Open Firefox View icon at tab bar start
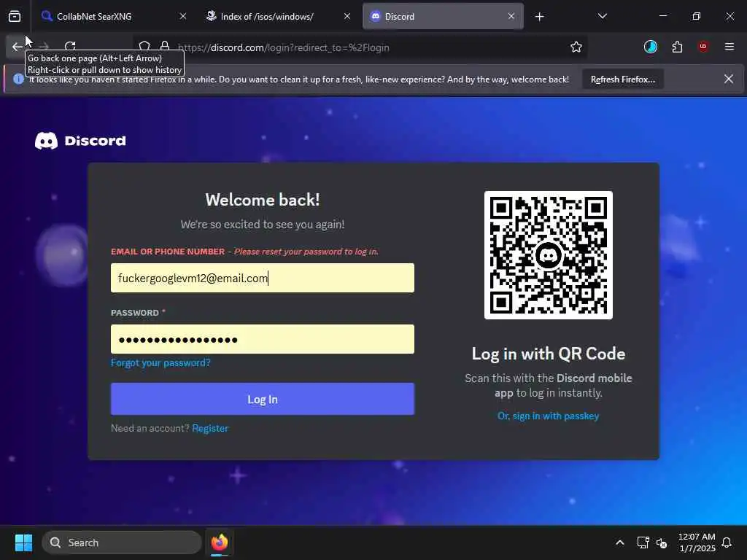Screen dimensions: 747x560 click(x=15, y=16)
